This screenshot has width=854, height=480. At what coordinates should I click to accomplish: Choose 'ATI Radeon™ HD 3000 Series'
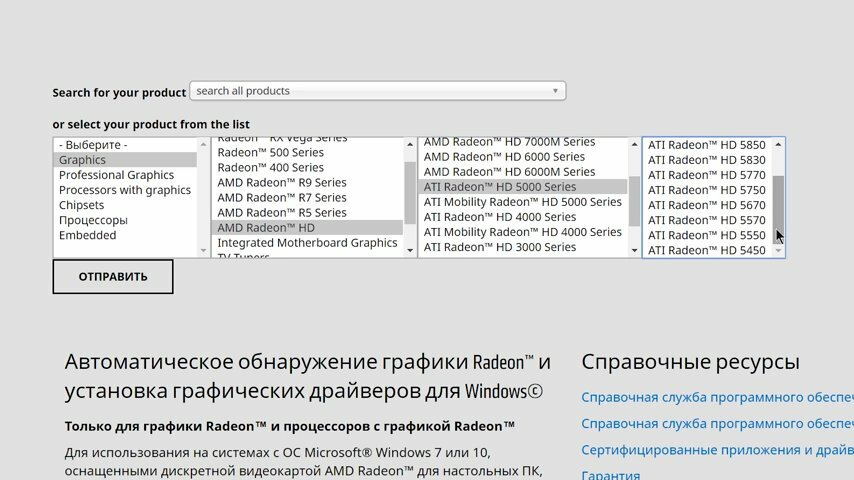[523, 247]
